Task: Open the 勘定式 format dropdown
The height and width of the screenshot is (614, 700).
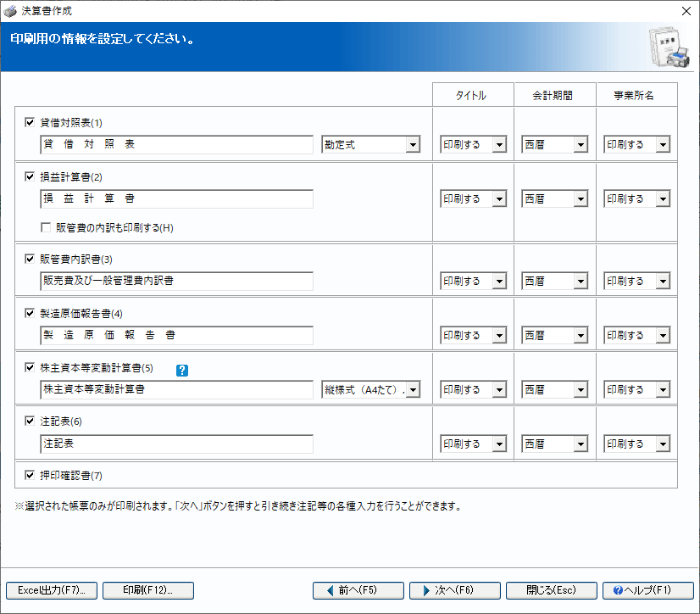Action: [x=413, y=145]
